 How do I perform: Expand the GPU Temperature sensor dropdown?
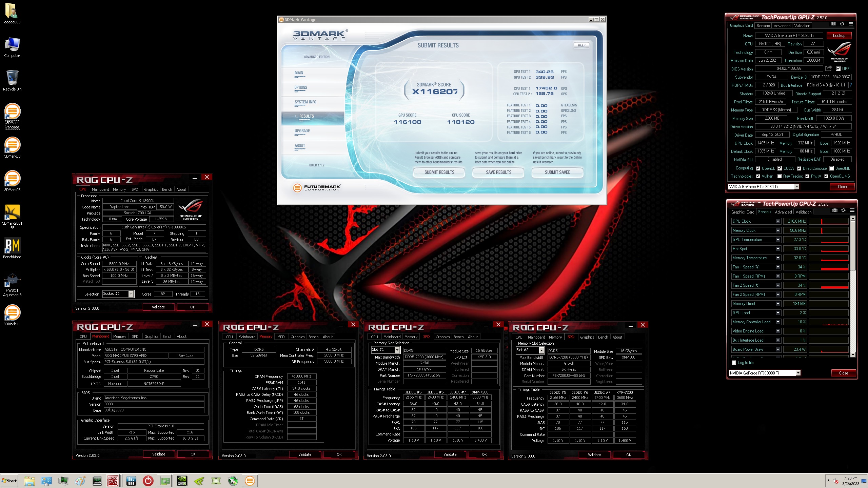778,240
